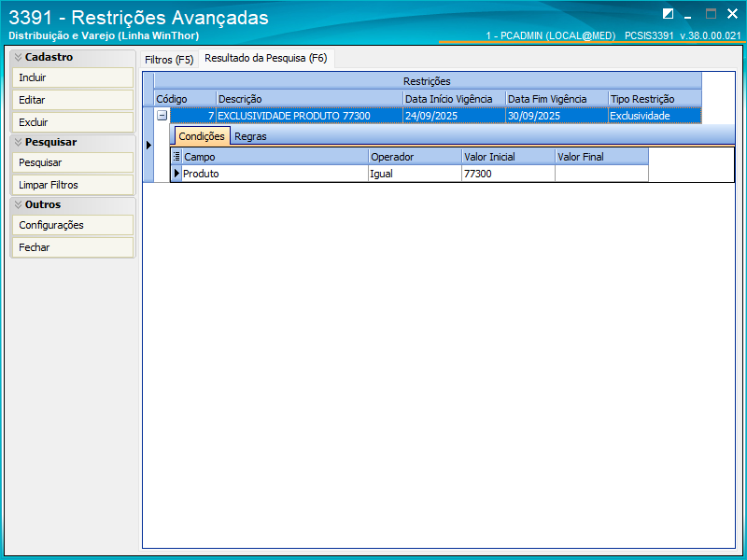Sort by the Descrição column header

pyautogui.click(x=310, y=99)
